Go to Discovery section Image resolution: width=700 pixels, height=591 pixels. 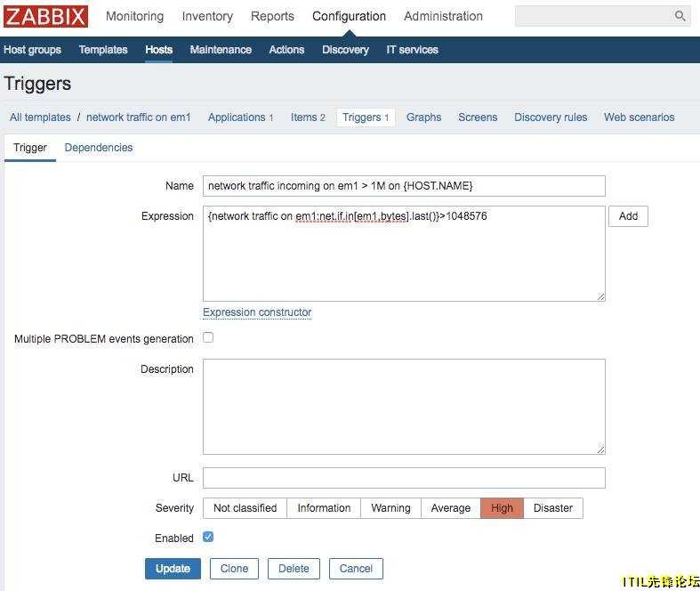click(x=345, y=50)
